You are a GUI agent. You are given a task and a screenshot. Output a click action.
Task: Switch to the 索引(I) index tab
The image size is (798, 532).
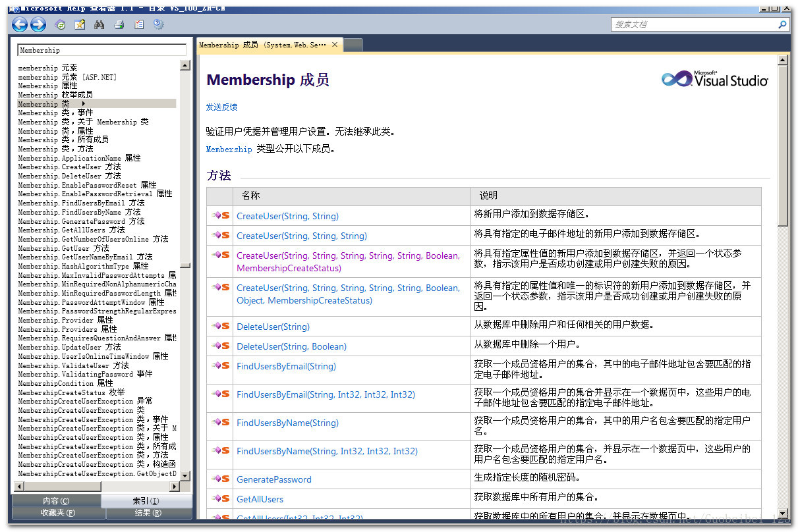point(146,501)
